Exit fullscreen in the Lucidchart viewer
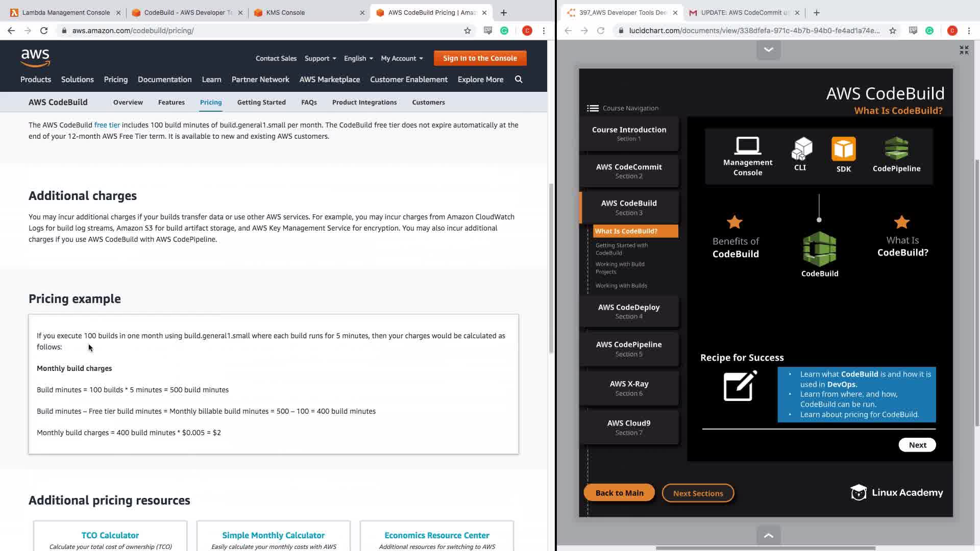 pyautogui.click(x=964, y=50)
